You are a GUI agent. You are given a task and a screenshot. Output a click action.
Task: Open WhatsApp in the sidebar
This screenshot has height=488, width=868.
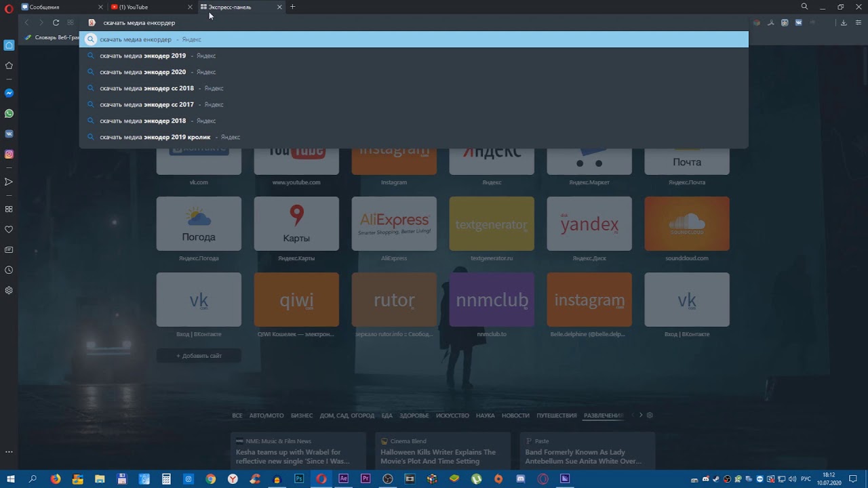(9, 113)
